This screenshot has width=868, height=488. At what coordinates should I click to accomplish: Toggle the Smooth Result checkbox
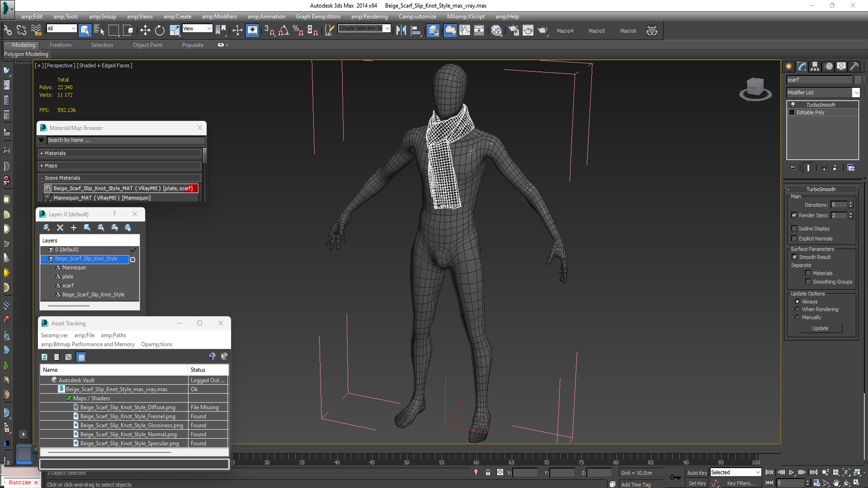[x=794, y=257]
